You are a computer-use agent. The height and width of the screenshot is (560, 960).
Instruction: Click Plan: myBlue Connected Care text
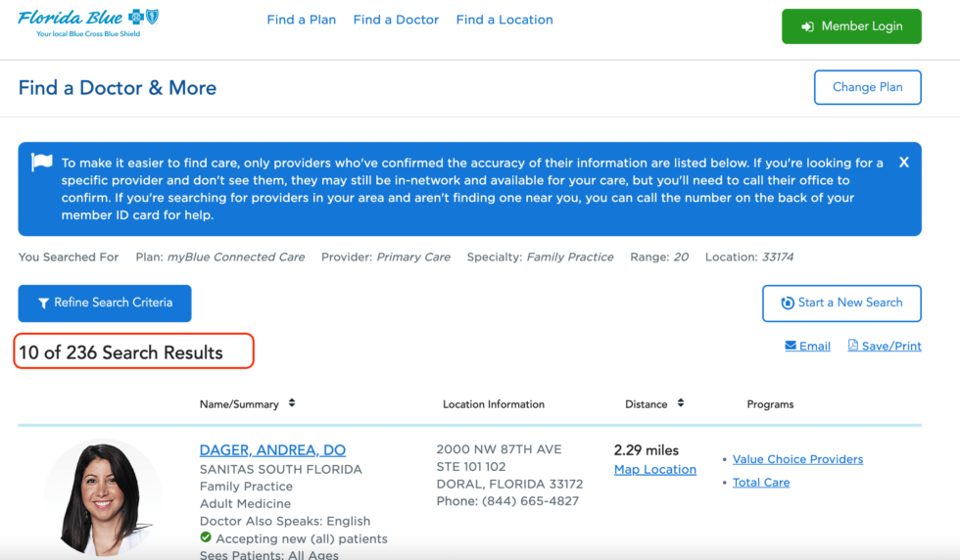(x=220, y=257)
